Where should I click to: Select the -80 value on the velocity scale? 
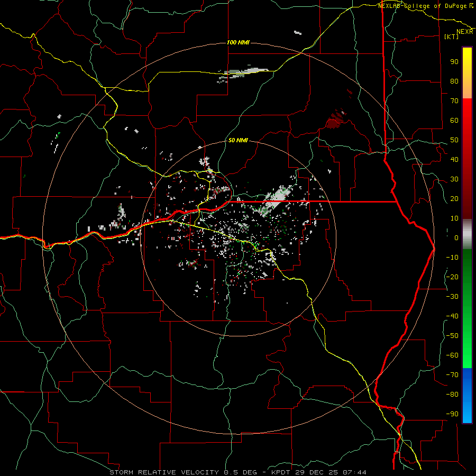(452, 395)
